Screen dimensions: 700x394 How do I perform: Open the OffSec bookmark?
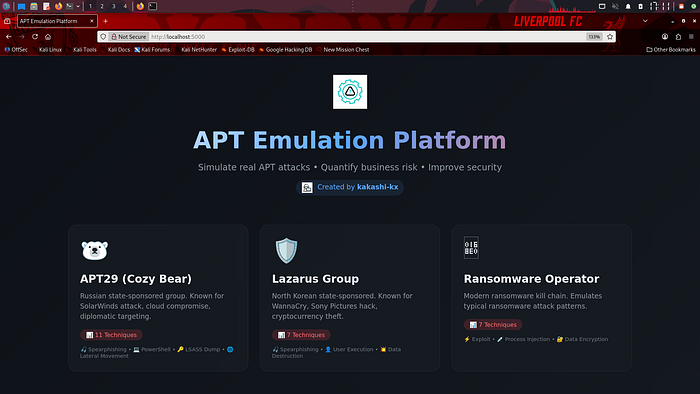[x=16, y=50]
